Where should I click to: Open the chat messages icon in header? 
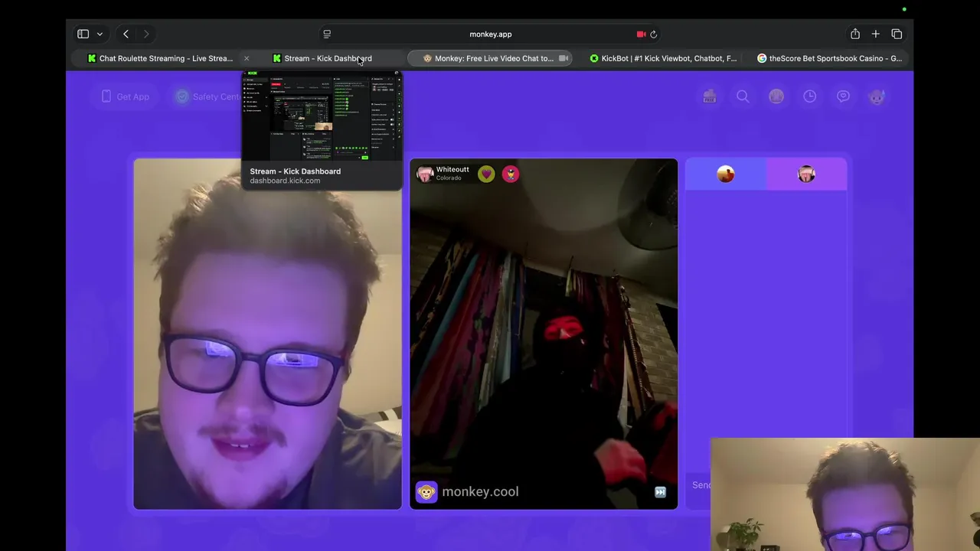[x=843, y=96]
